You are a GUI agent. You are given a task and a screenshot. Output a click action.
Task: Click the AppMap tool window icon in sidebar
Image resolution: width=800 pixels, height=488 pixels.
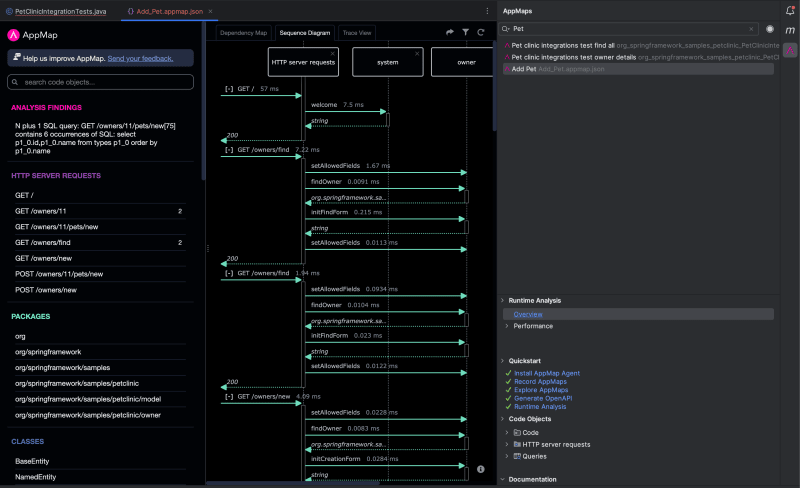[790, 50]
